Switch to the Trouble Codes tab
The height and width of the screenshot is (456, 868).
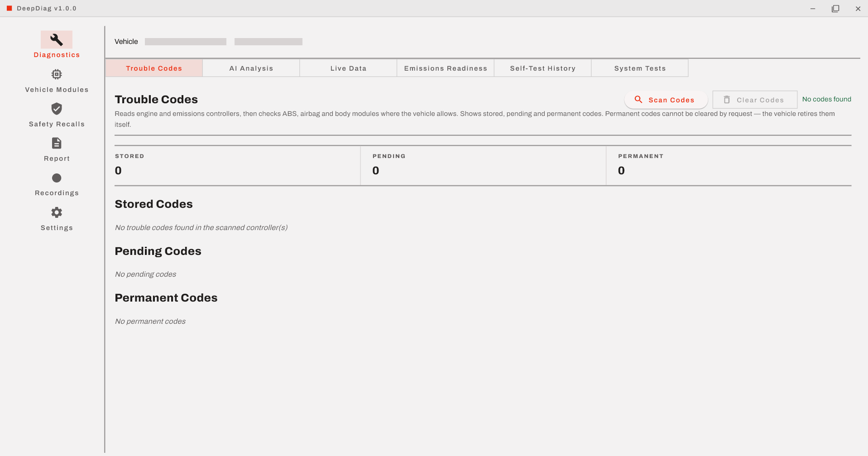pyautogui.click(x=154, y=68)
